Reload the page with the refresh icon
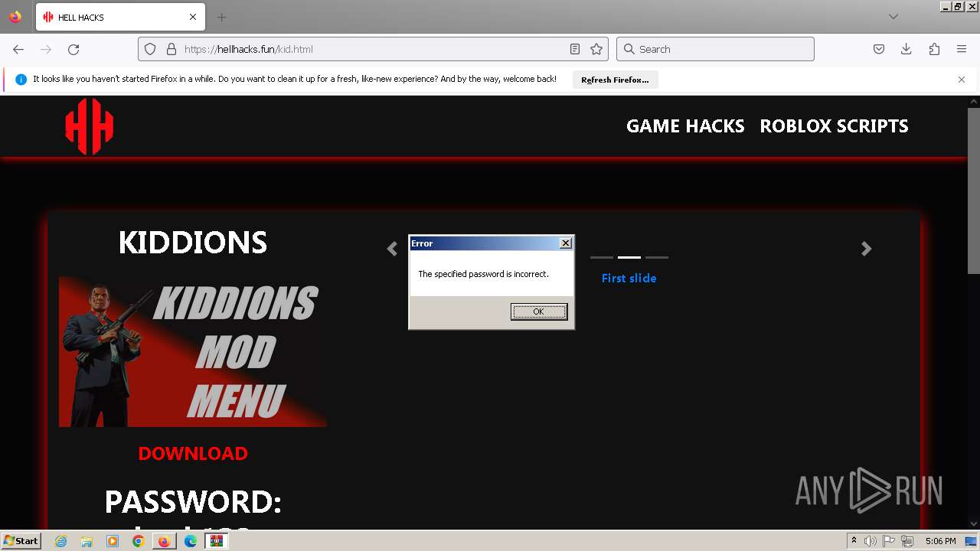Image resolution: width=980 pixels, height=551 pixels. click(73, 49)
